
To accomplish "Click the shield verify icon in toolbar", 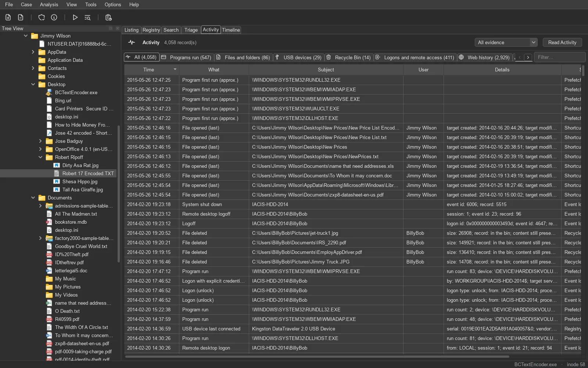I will [x=42, y=17].
